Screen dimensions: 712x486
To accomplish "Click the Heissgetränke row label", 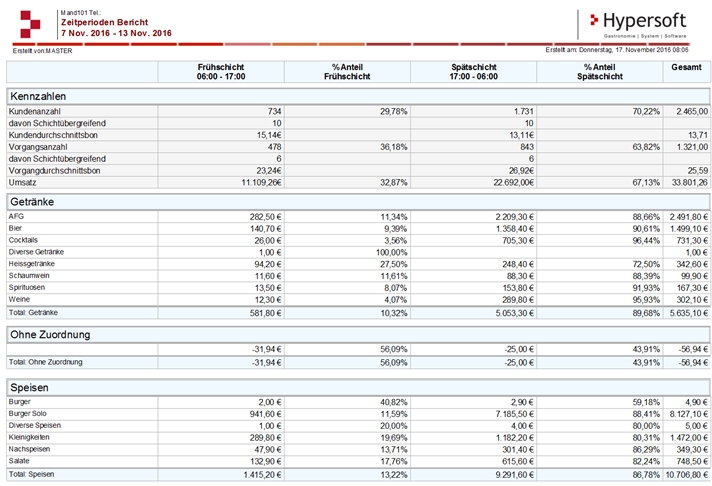I will [31, 263].
